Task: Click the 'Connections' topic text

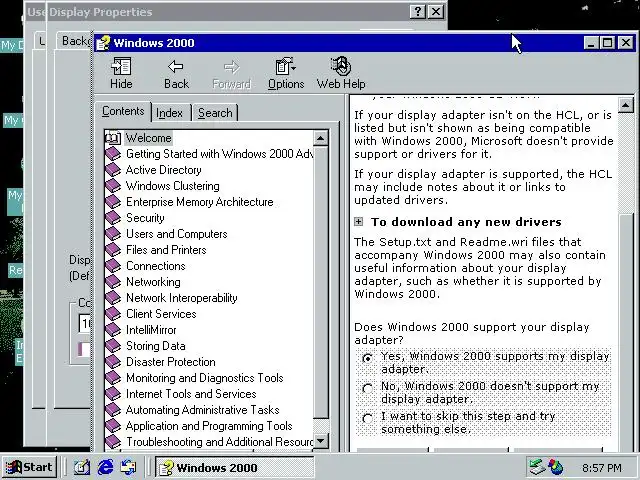Action: pyautogui.click(x=156, y=266)
